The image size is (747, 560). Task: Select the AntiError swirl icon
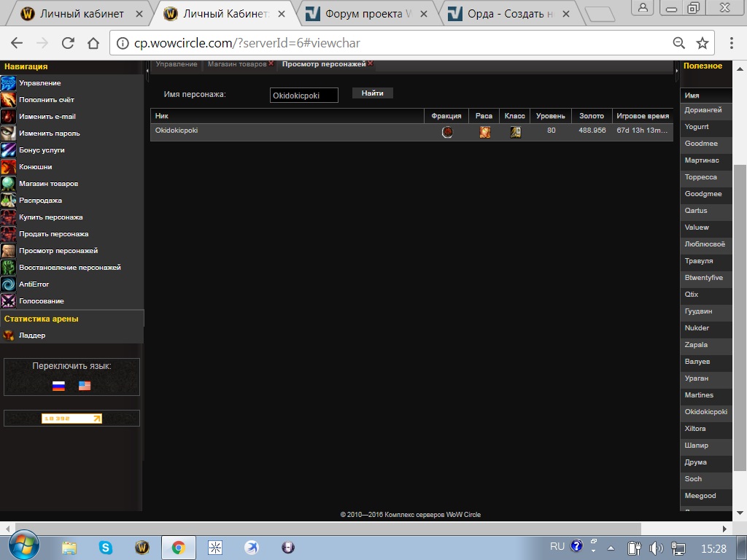[8, 284]
